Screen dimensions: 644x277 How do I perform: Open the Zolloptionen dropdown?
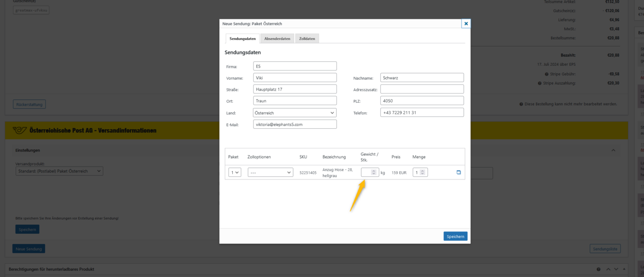(270, 173)
